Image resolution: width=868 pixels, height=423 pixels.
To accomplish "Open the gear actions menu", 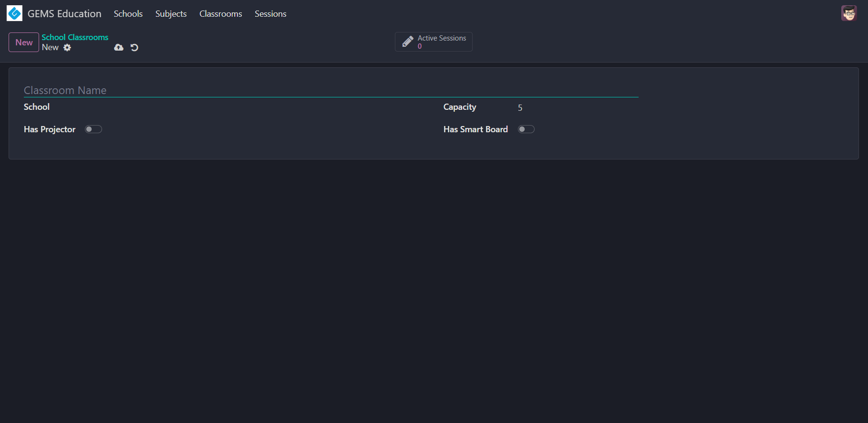I will pos(67,48).
